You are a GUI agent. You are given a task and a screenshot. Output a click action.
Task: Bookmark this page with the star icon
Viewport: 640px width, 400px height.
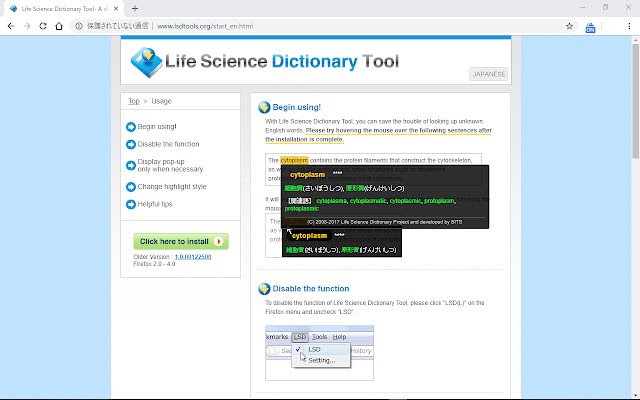pos(569,26)
